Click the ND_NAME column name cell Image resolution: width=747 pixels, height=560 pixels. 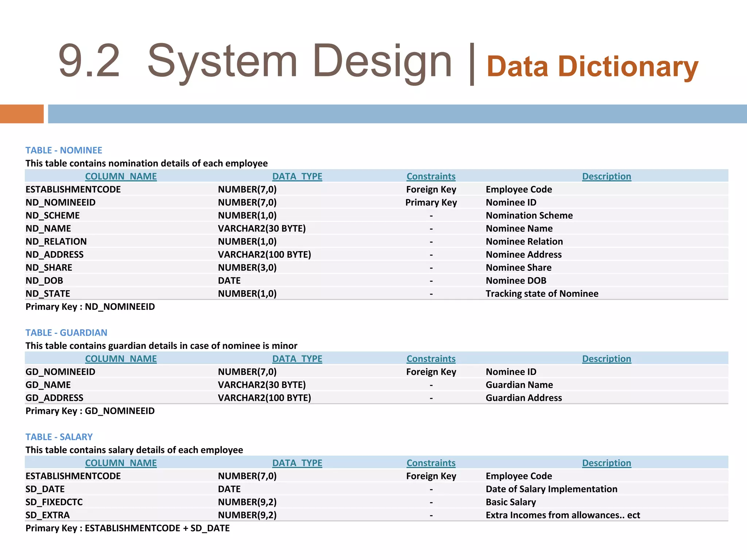pos(48,229)
